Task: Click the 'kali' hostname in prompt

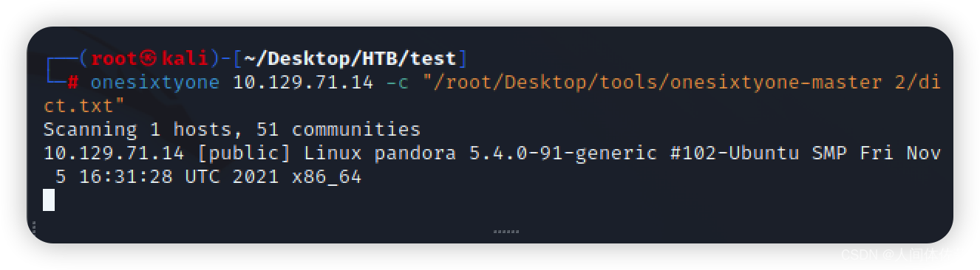Action: tap(185, 58)
